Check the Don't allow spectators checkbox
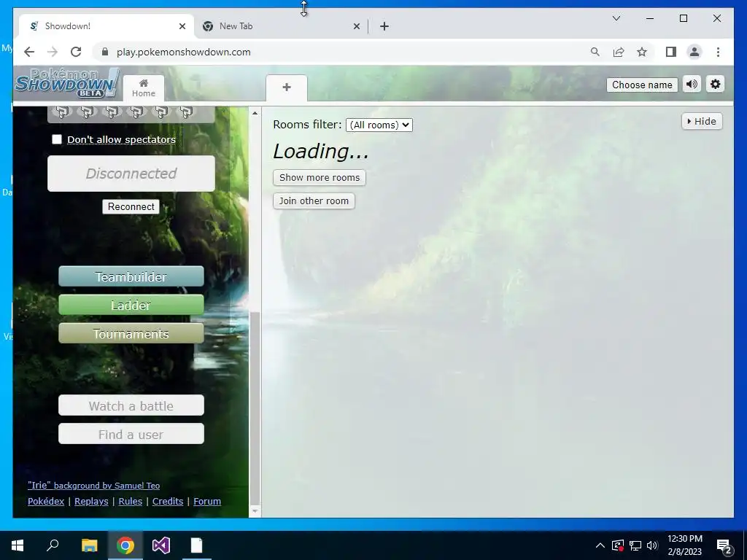 click(x=57, y=139)
